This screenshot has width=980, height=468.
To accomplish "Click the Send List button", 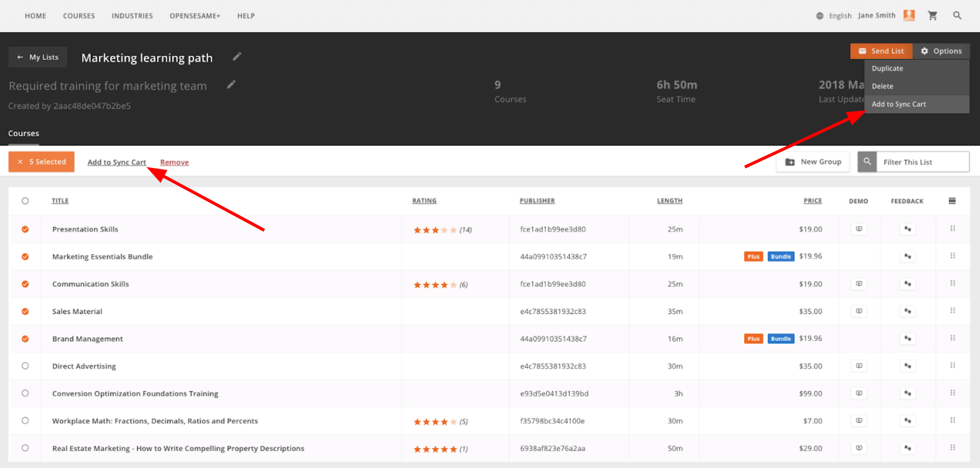I will [x=881, y=51].
